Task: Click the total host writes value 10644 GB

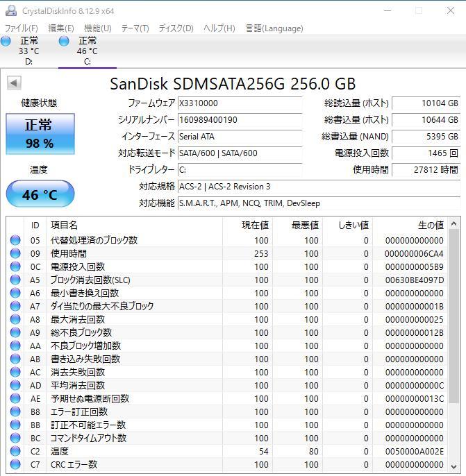Action: [426, 120]
